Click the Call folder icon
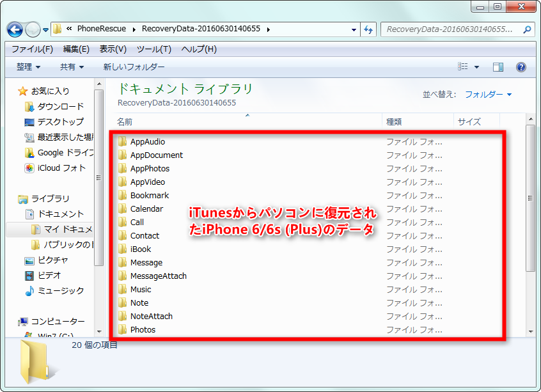This screenshot has width=541, height=392. coord(123,223)
